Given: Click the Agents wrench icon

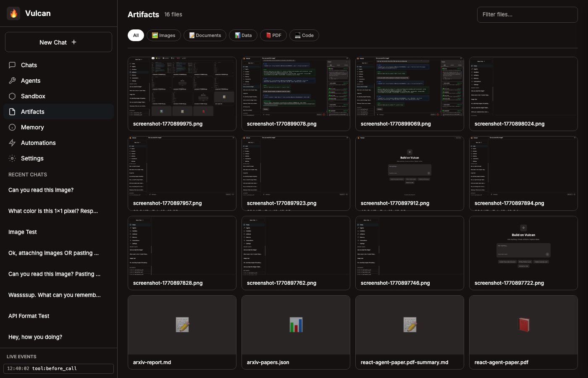Looking at the screenshot, I should pyautogui.click(x=12, y=81).
